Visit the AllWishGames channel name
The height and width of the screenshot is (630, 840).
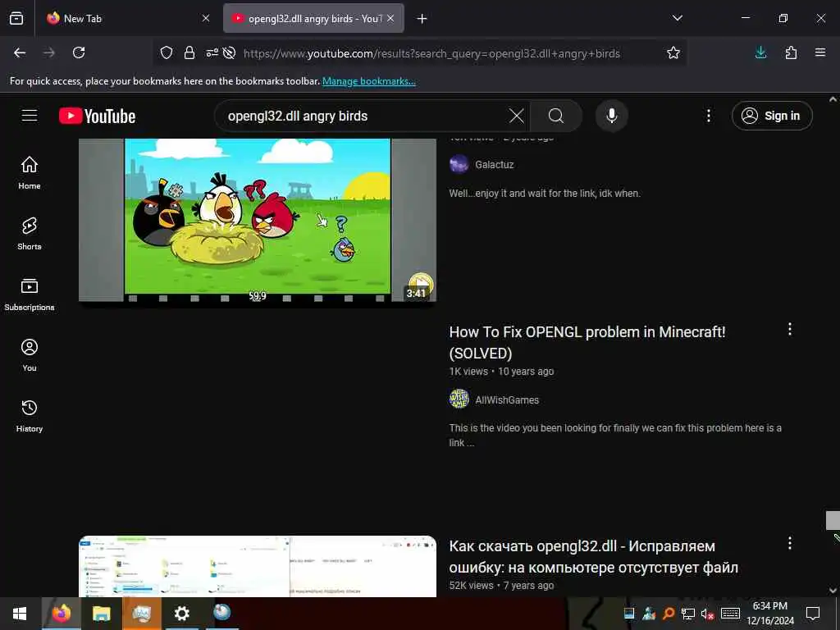507,399
